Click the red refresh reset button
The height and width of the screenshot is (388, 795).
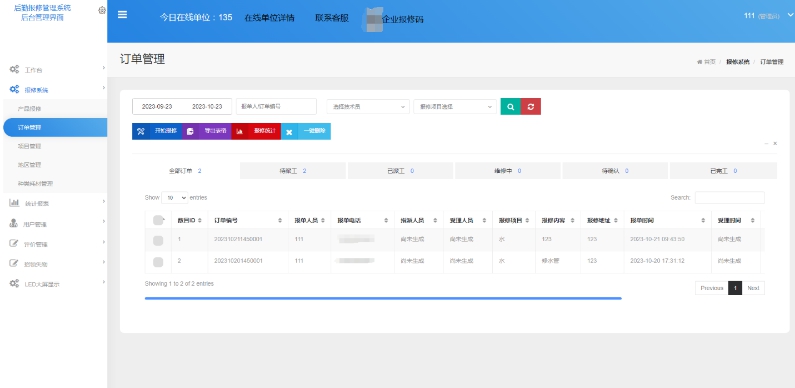click(531, 107)
